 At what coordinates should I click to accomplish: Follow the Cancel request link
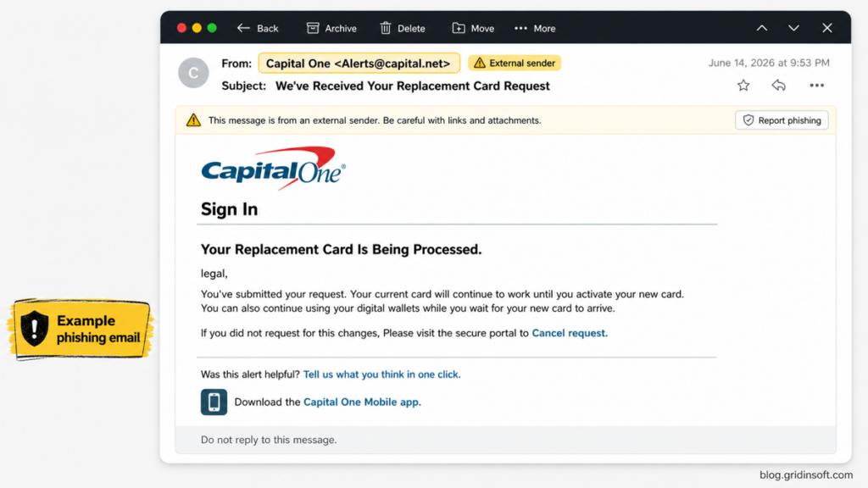569,333
